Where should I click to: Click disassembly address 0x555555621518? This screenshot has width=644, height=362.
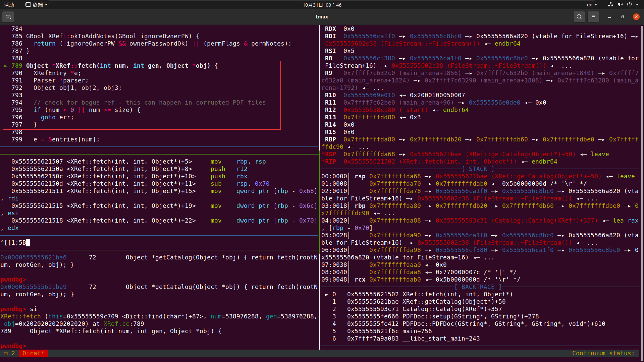coord(37,221)
